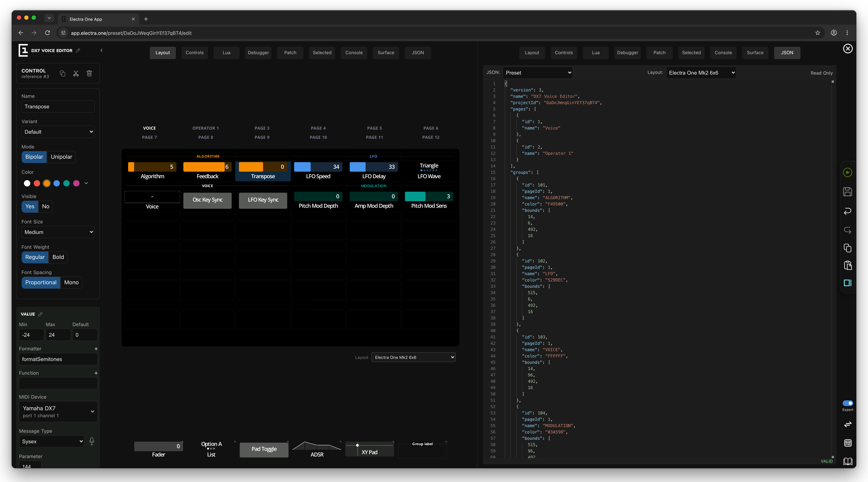
Task: Open Lua tab in left panel
Action: coord(226,53)
